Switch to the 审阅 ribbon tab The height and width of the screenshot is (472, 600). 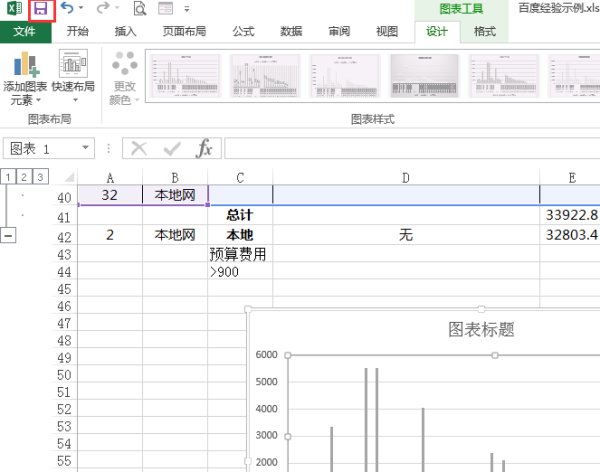point(339,31)
